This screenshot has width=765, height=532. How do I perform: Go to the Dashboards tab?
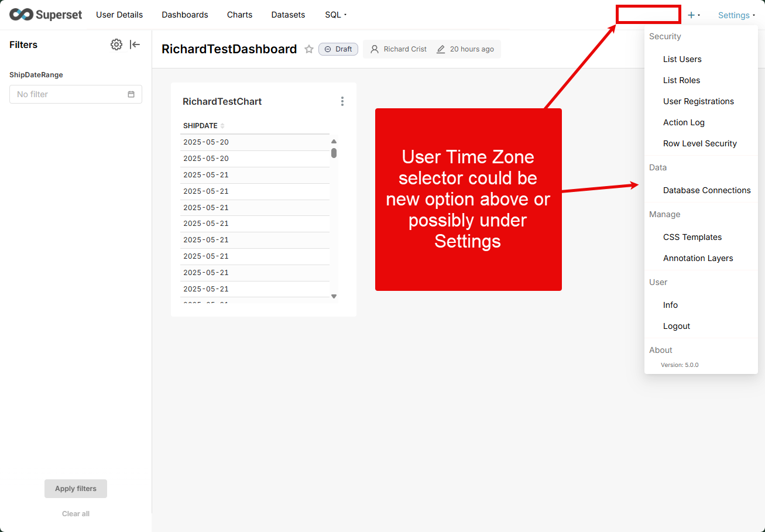point(185,15)
